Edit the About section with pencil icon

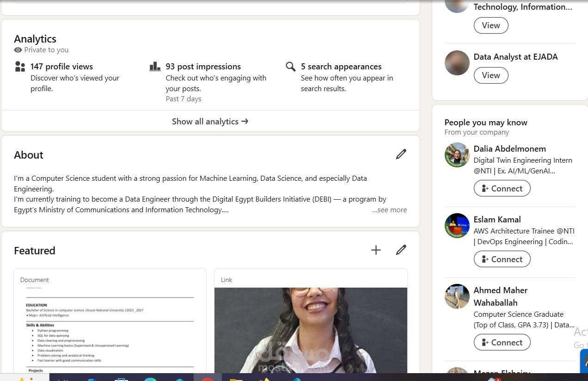(x=401, y=154)
